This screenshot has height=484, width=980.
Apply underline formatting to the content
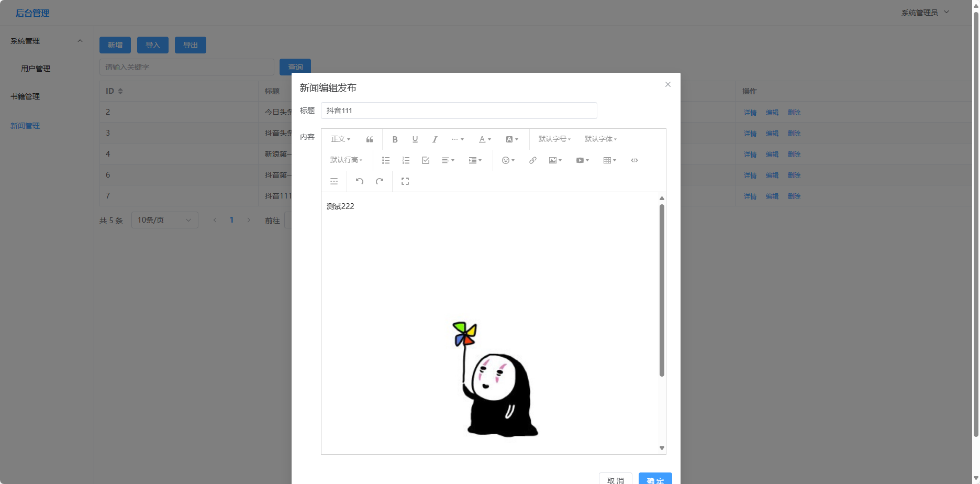pos(415,139)
